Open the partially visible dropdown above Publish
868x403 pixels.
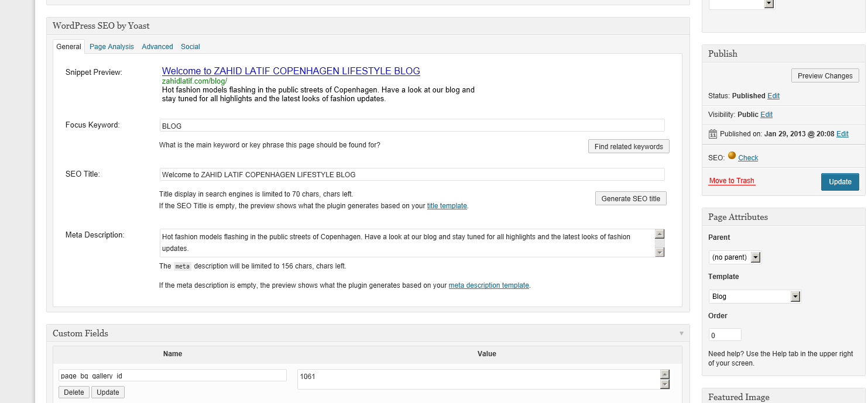(742, 4)
